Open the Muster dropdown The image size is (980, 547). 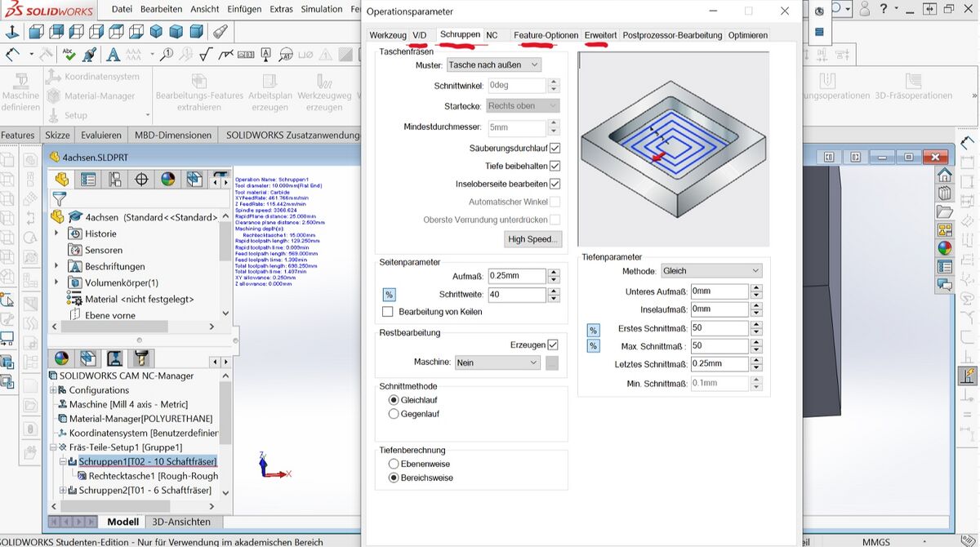pos(493,64)
